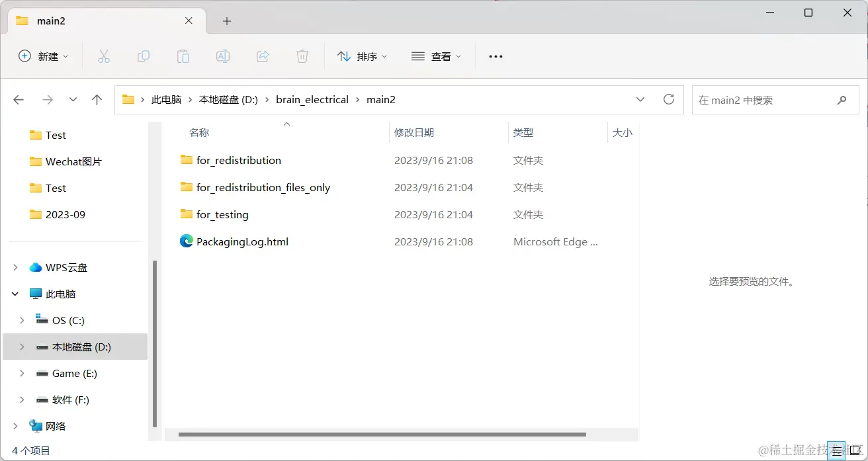This screenshot has width=868, height=461.
Task: Click main2 in address breadcrumb
Action: coord(381,100)
